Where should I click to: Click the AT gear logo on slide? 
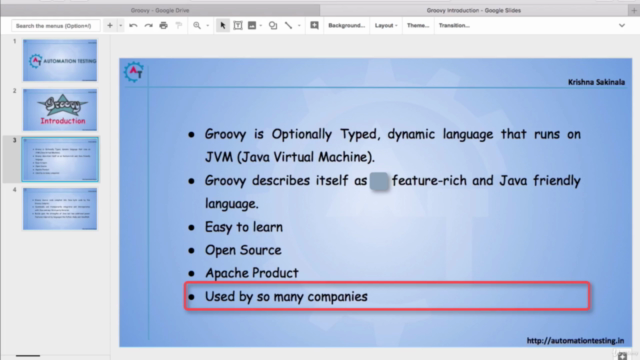tap(133, 71)
